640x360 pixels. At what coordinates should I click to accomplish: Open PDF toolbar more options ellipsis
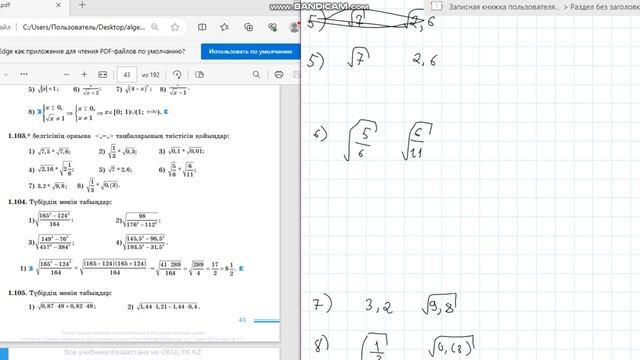(24, 74)
